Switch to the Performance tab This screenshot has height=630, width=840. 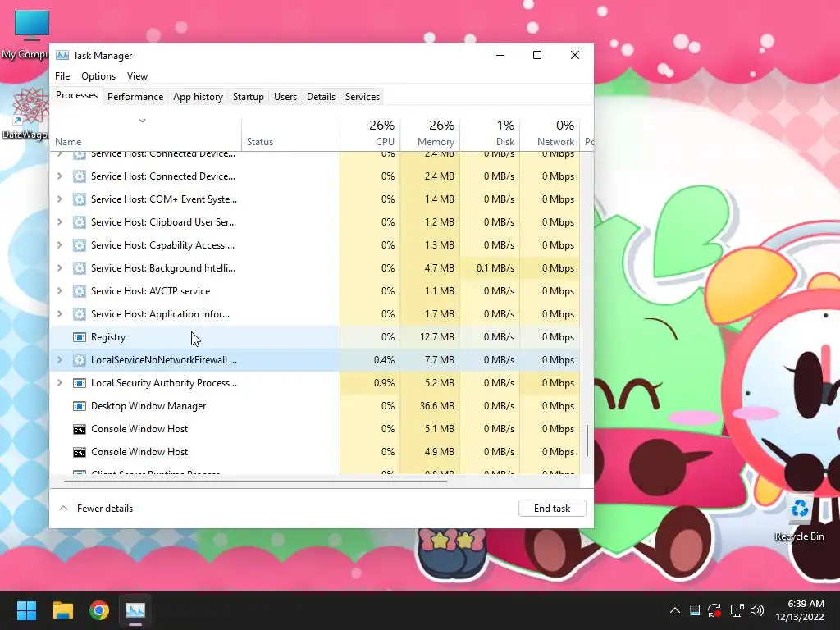point(135,97)
